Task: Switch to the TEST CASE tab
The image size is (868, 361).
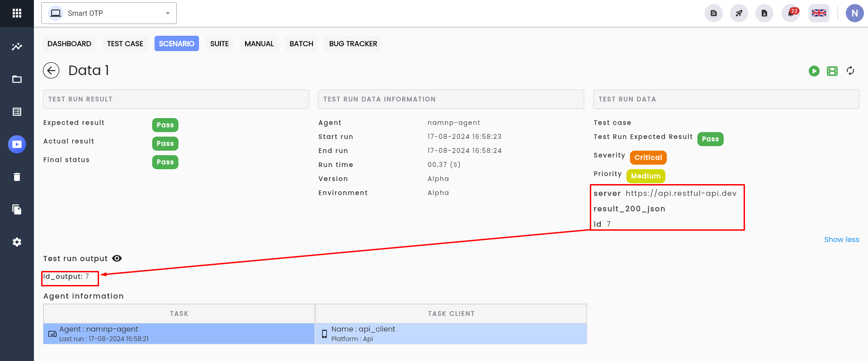Action: coord(125,43)
